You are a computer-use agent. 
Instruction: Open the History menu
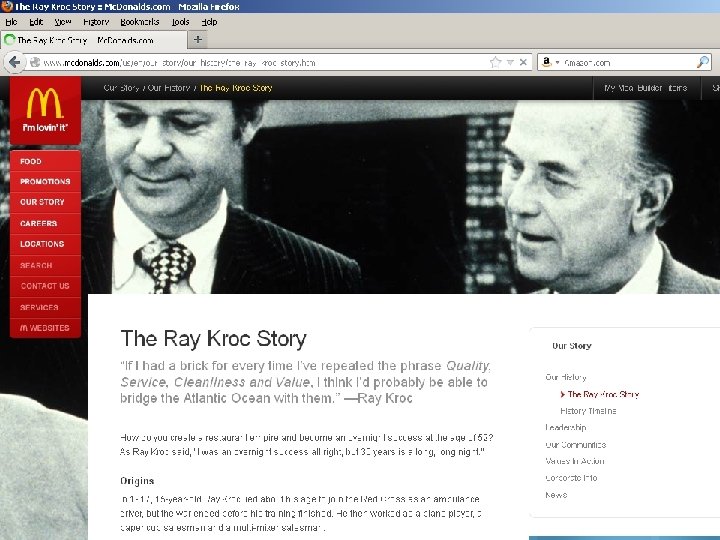pos(96,22)
